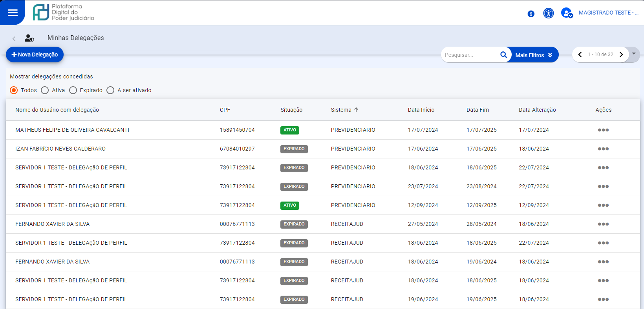
Task: Click the user profile avatar icon
Action: click(x=566, y=13)
